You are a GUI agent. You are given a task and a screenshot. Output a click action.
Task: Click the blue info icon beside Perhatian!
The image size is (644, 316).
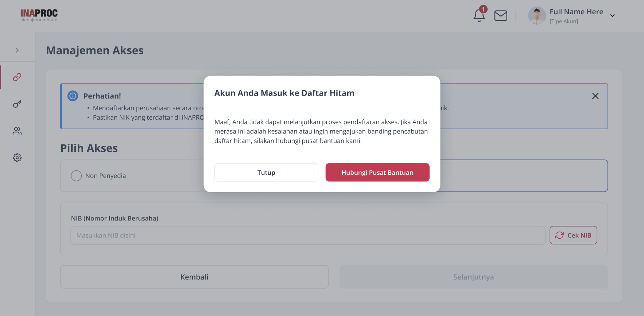73,96
